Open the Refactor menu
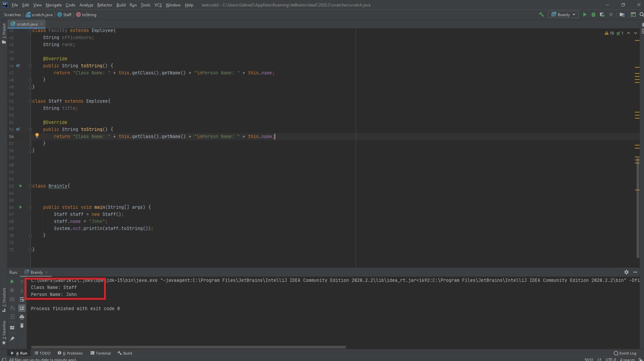 coord(104,5)
